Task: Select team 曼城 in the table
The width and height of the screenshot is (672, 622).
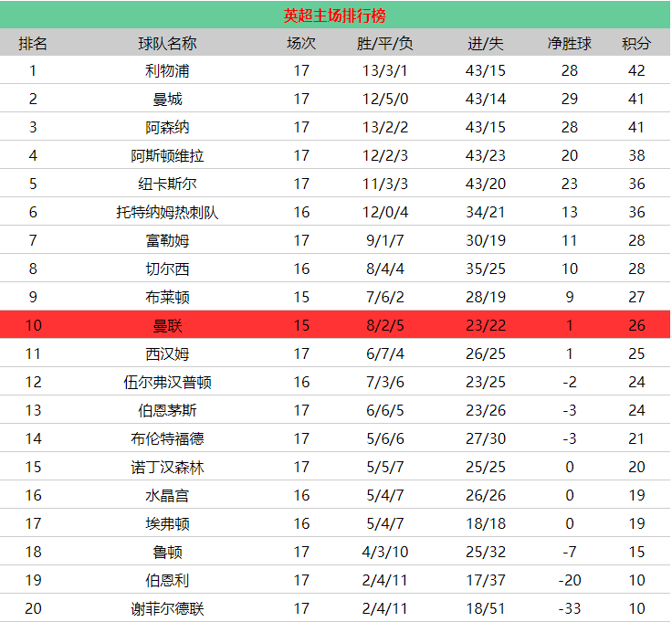Action: 167,99
